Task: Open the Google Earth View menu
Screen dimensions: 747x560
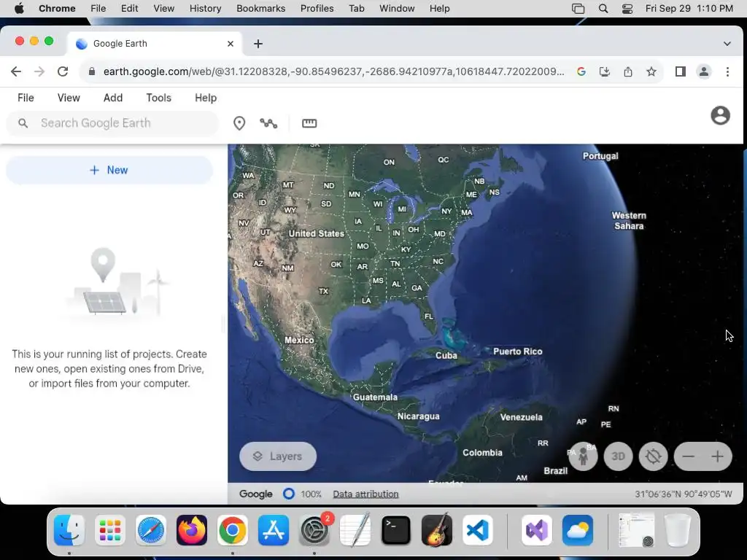Action: pyautogui.click(x=69, y=98)
